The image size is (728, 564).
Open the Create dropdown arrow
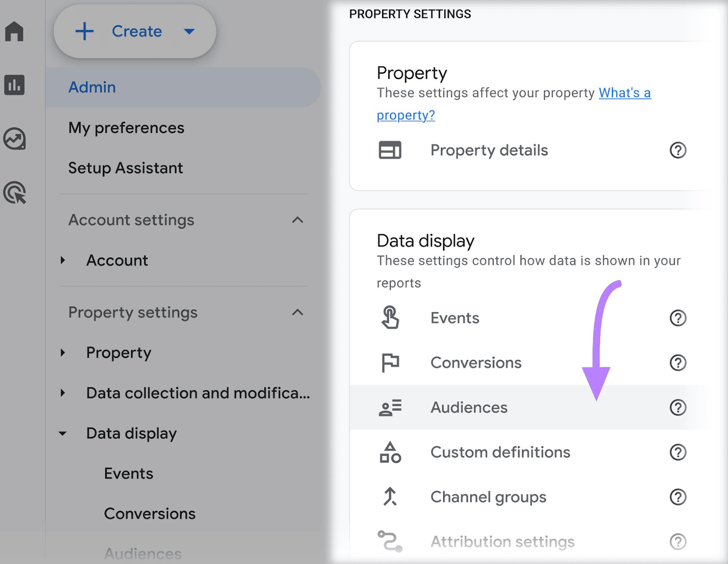coord(190,31)
